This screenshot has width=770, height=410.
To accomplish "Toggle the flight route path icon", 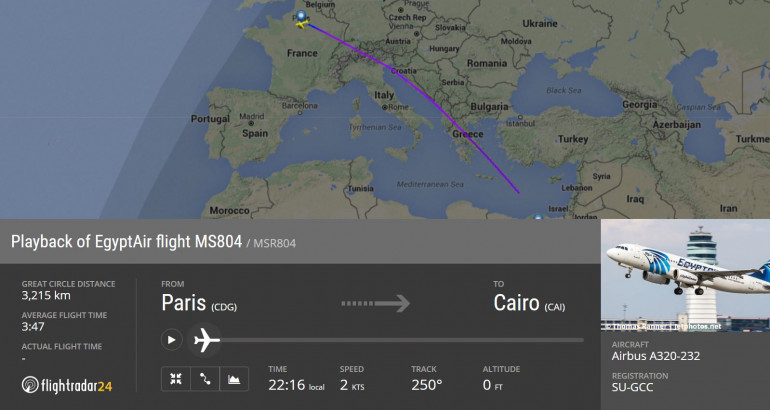I will (205, 379).
